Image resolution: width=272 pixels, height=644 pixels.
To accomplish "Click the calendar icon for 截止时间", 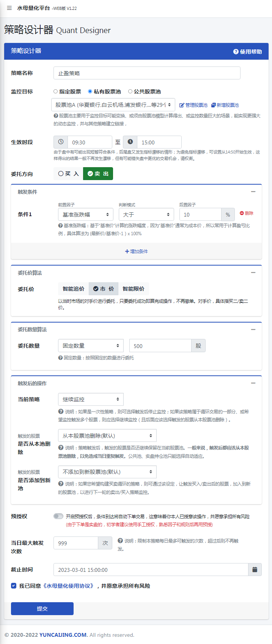I will pos(255,570).
